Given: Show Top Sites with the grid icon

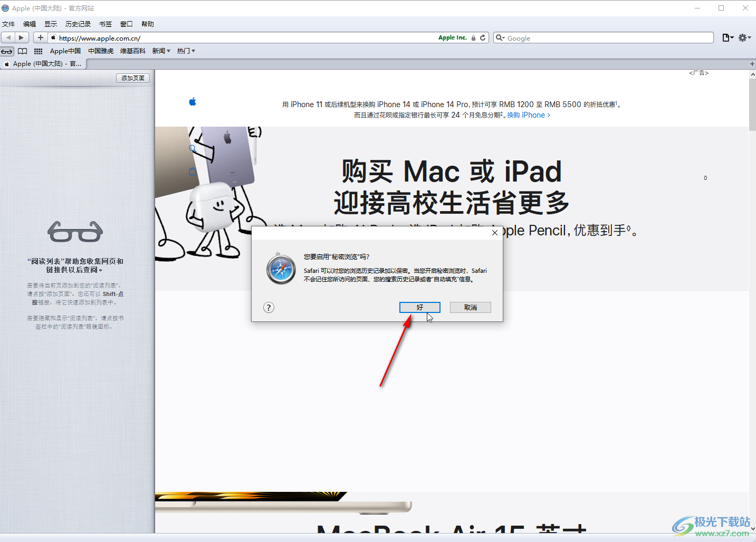Looking at the screenshot, I should point(38,51).
